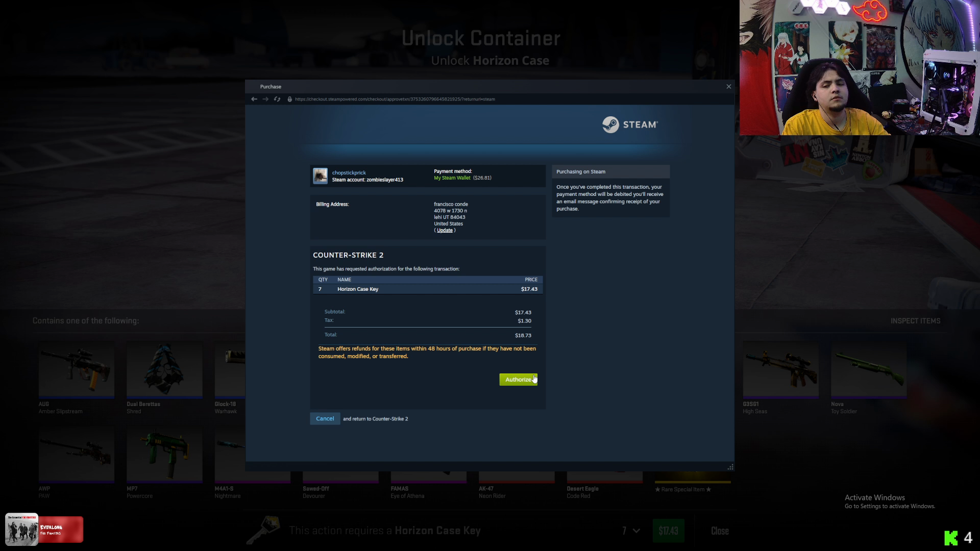Reload the Steam checkout page

277,99
